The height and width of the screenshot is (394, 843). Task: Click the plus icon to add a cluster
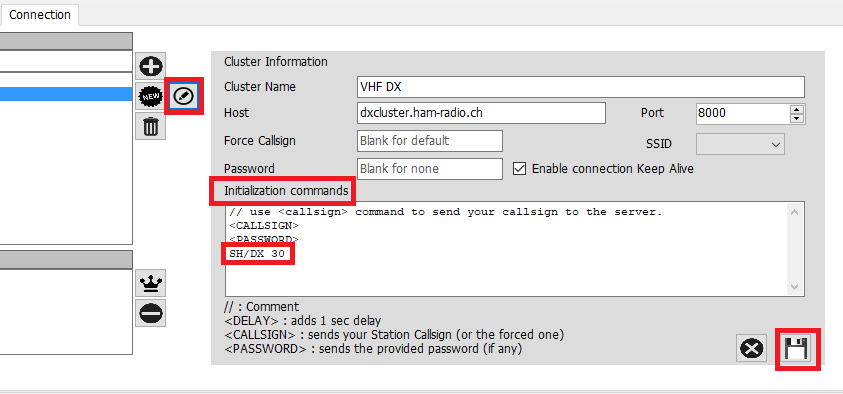point(151,67)
